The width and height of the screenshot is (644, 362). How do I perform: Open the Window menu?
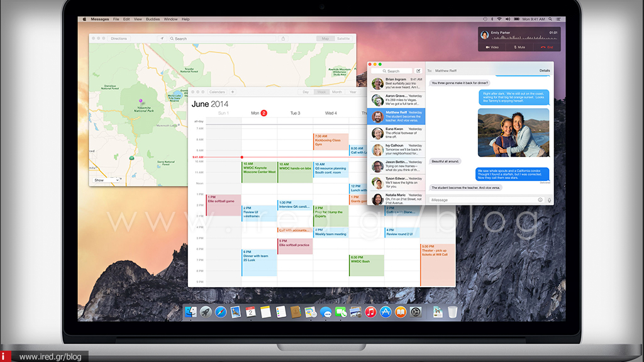pyautogui.click(x=170, y=19)
